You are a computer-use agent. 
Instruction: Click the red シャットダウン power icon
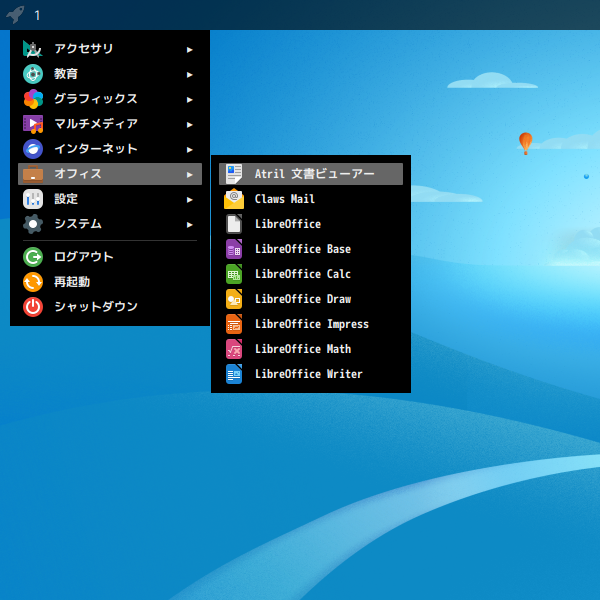(33, 307)
